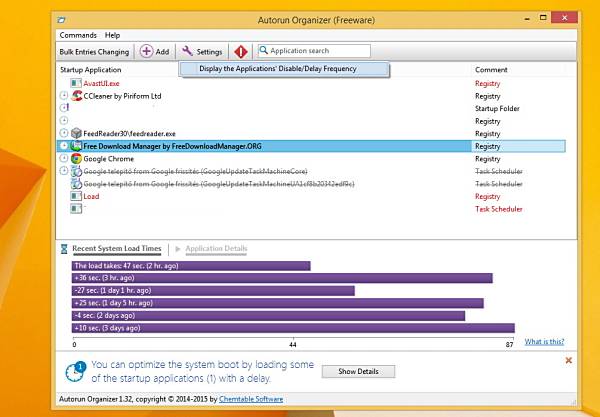
Task: Click the Show Details button
Action: 358,371
